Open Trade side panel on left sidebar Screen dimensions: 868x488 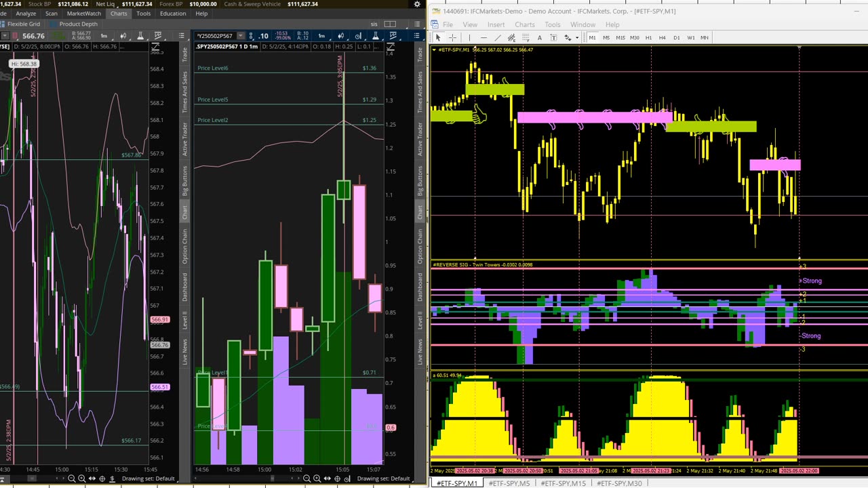pos(184,54)
